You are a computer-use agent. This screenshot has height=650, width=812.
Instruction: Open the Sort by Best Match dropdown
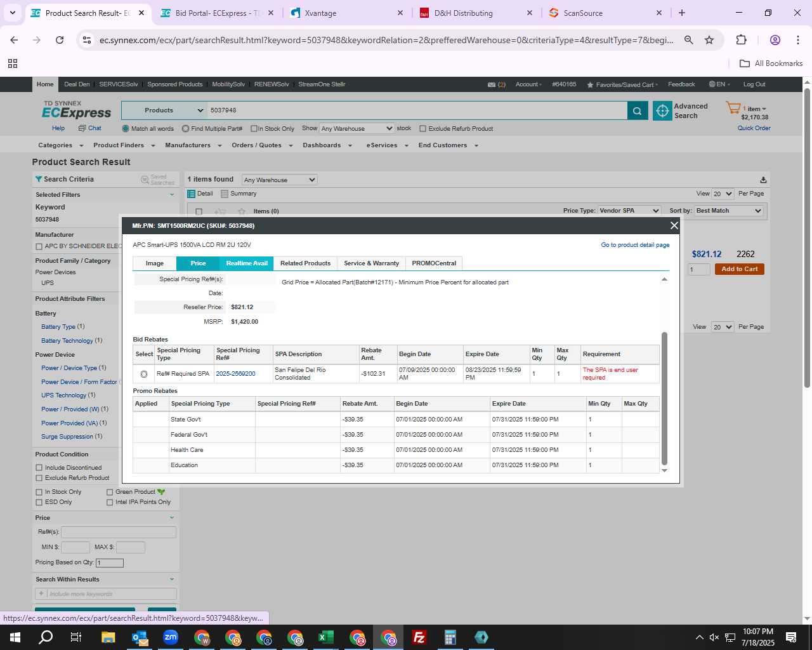click(x=728, y=211)
